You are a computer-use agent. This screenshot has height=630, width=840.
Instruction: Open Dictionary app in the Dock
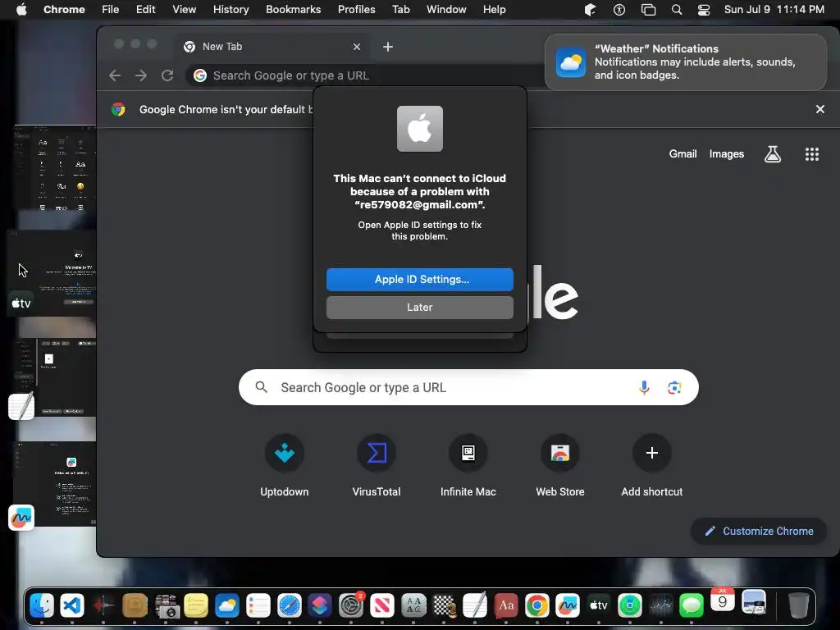[x=505, y=606]
